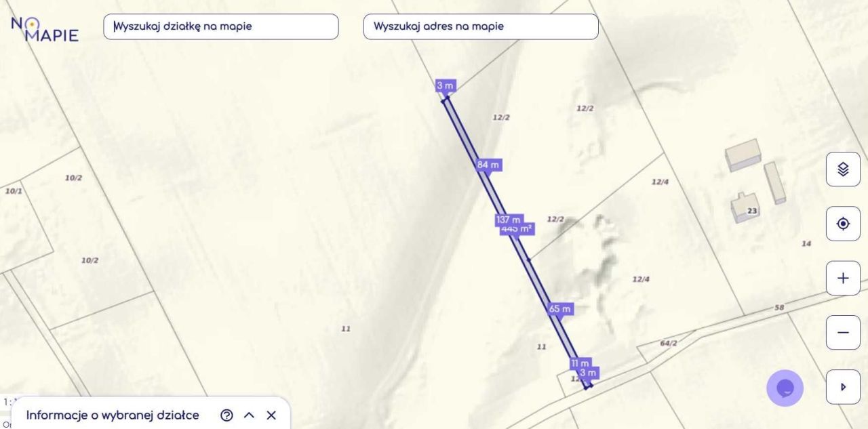Expand the parcel information panel chevron
The width and height of the screenshot is (868, 429).
click(x=249, y=415)
